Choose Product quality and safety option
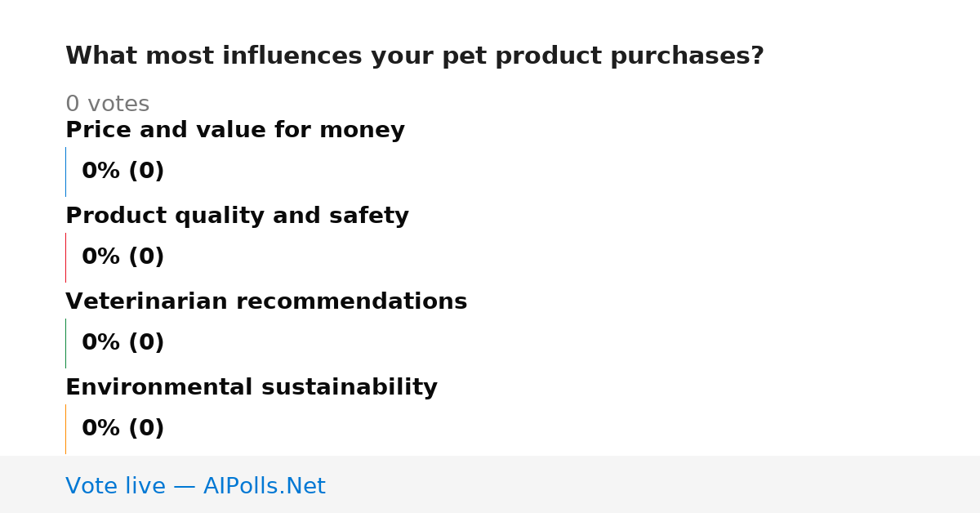This screenshot has height=513, width=980. (237, 216)
